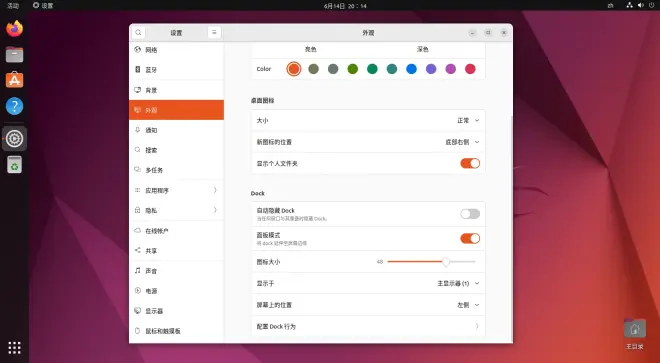The height and width of the screenshot is (363, 660).
Task: Open the 大小 dropdown showing 正常
Action: [x=468, y=120]
